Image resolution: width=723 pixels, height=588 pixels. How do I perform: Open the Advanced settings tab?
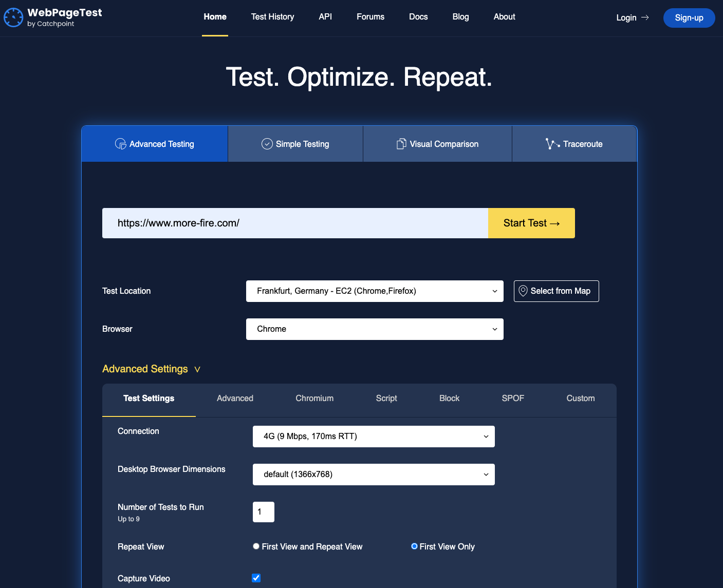tap(235, 399)
